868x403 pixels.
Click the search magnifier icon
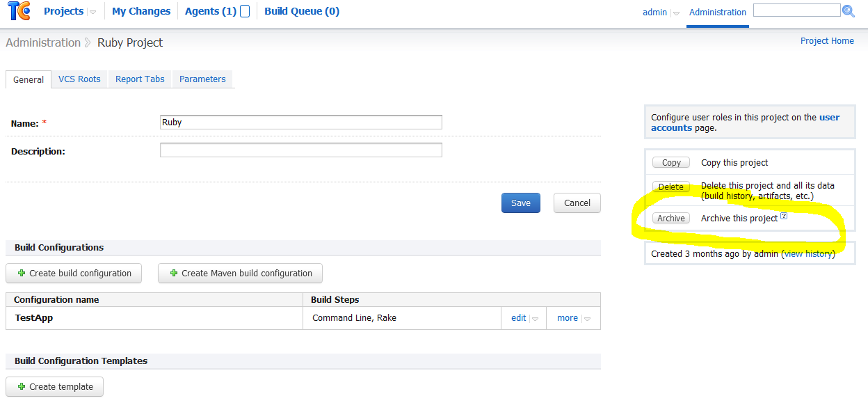849,11
